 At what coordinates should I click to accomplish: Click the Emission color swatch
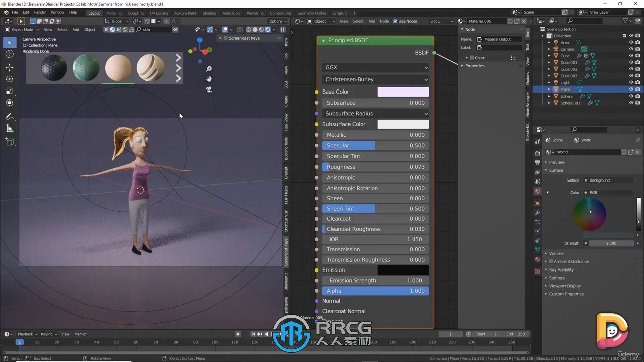(403, 270)
